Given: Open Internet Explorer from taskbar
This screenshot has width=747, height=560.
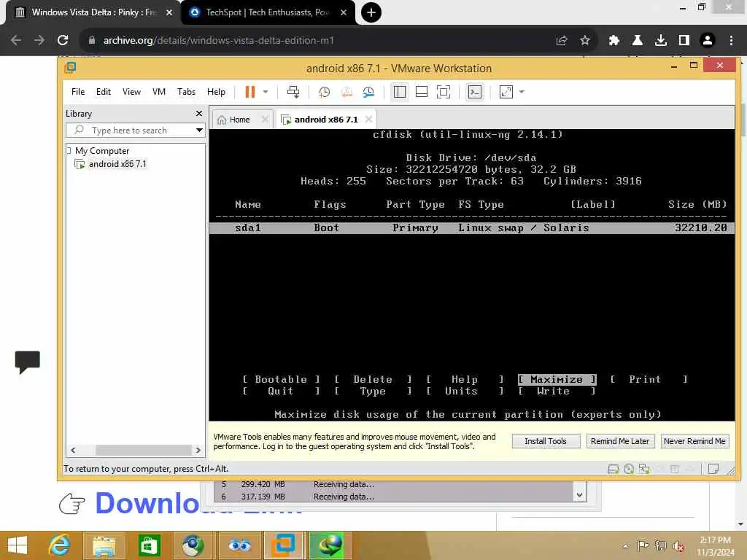Looking at the screenshot, I should [60, 545].
